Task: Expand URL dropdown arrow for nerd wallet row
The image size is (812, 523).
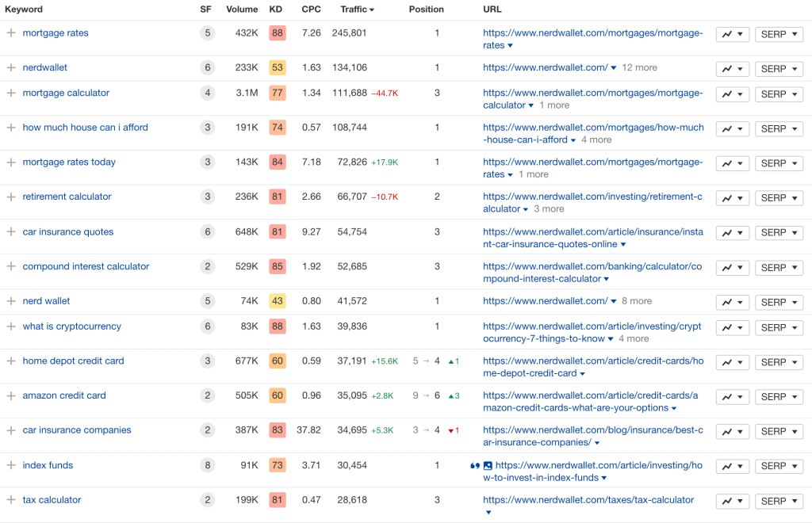Action: pos(614,302)
